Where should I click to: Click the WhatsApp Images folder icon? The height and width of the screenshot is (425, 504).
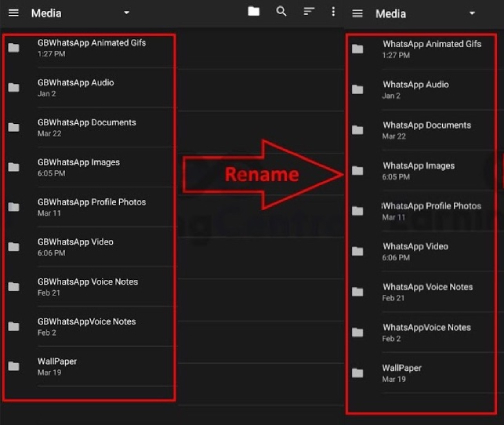[358, 171]
